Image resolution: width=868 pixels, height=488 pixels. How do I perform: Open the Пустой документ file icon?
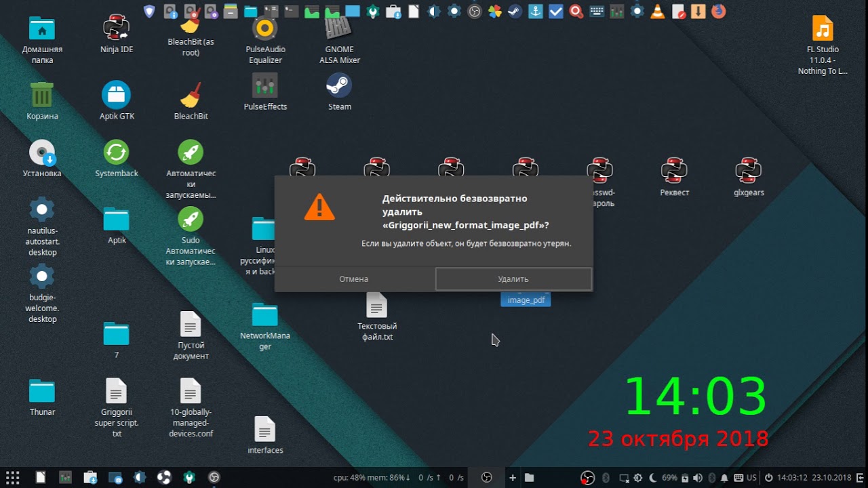[x=191, y=324]
